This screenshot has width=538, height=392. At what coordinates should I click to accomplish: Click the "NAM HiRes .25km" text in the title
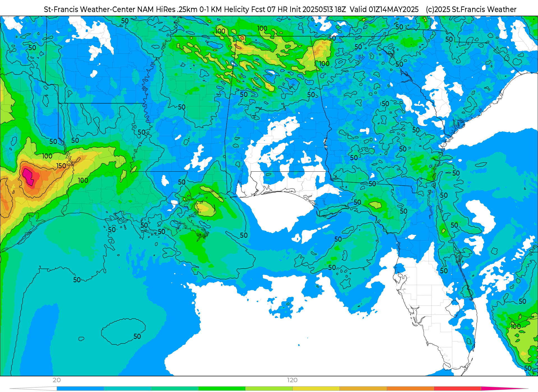167,9
